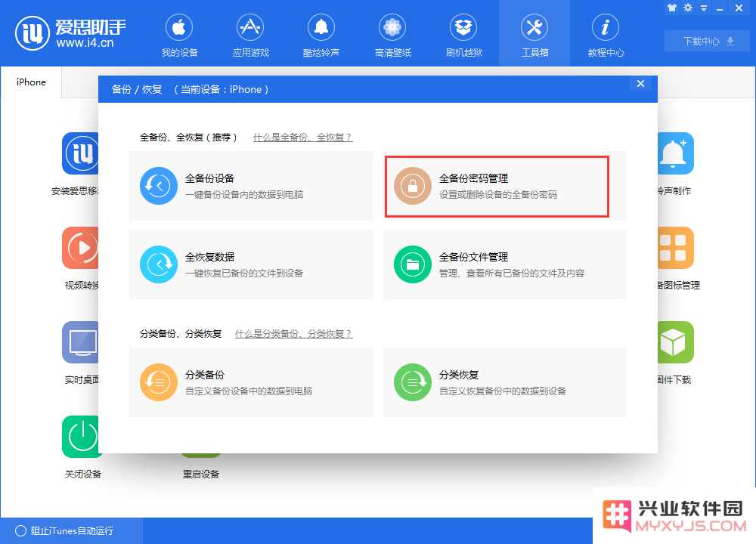Open link 什么是全备份、全恢复？
The width and height of the screenshot is (756, 544).
coord(303,138)
